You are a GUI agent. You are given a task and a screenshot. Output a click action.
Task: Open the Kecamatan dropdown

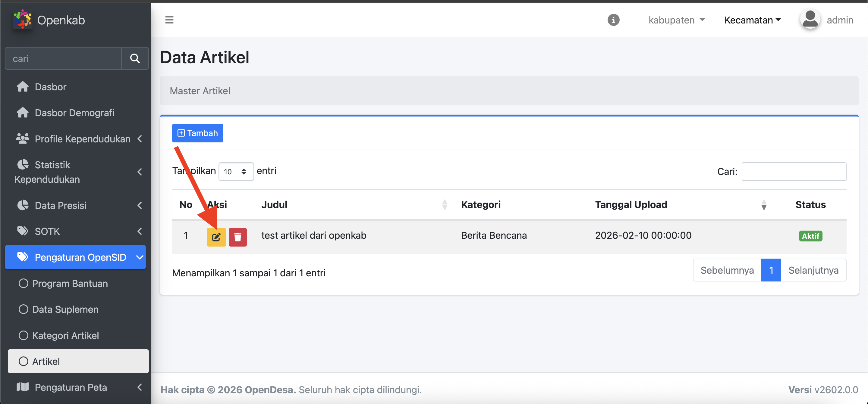pos(752,20)
